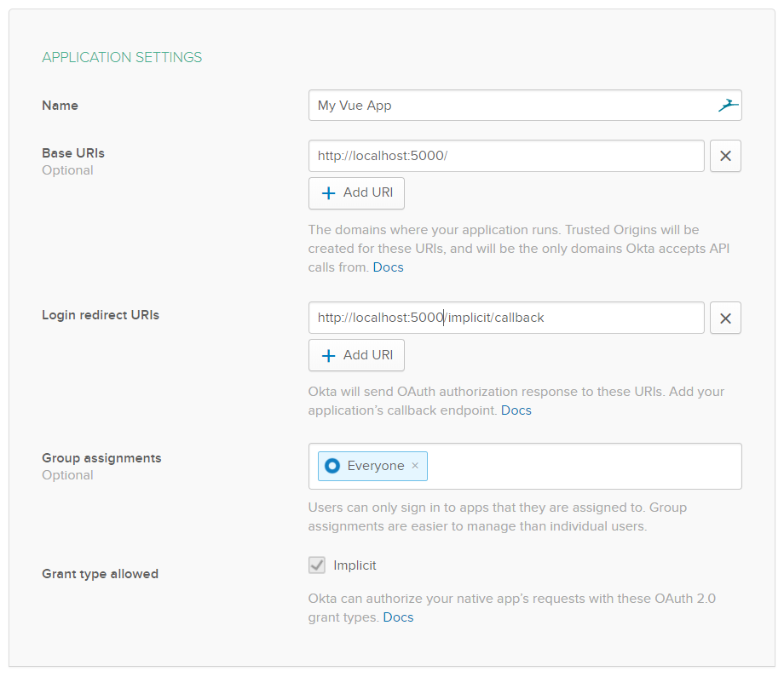
Task: Click the circle icon on the Everyone tag
Action: 332,466
